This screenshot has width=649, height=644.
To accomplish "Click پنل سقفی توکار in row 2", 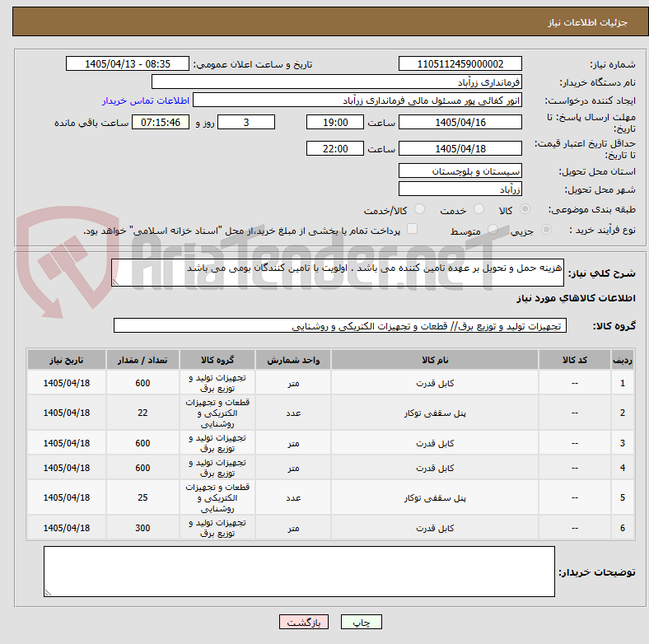I will tap(435, 413).
